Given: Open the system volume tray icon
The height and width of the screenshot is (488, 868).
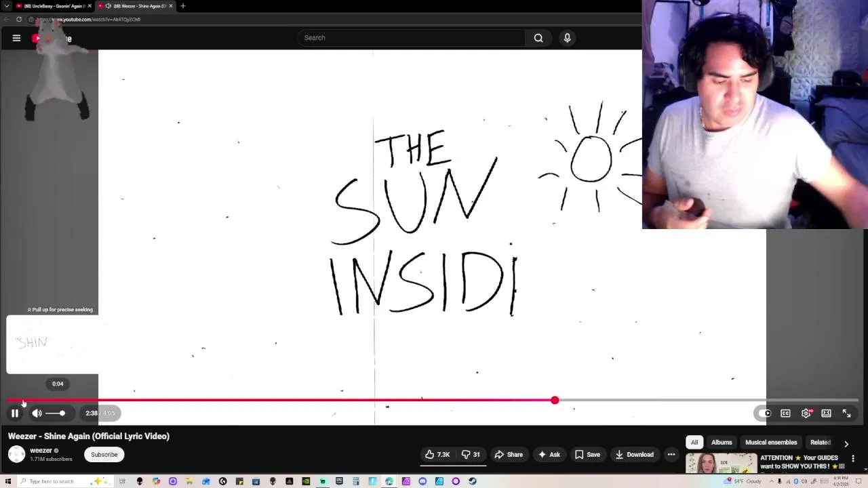Looking at the screenshot, I should click(804, 481).
